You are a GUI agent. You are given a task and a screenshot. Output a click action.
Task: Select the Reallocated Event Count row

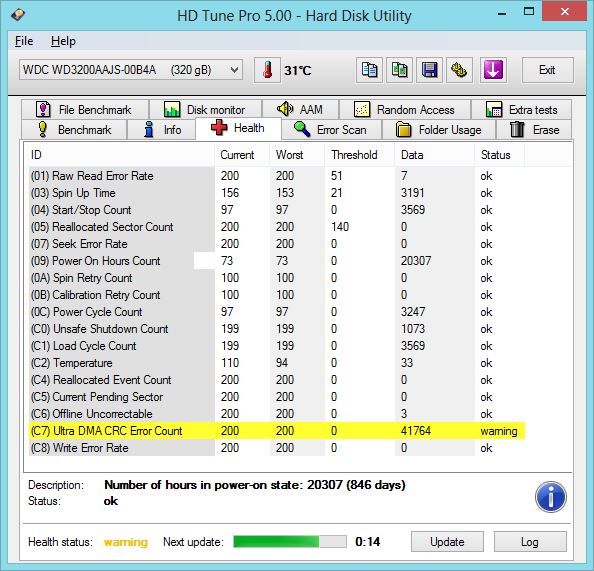[277, 380]
